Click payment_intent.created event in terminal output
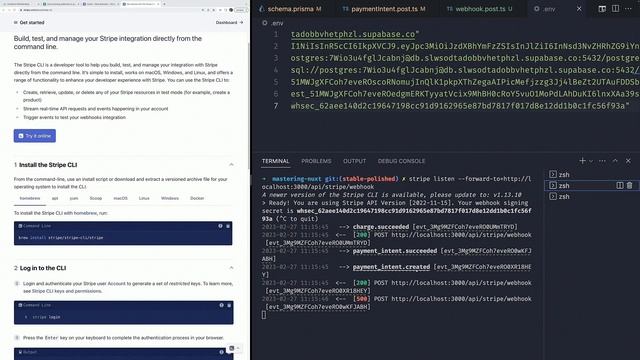640x360 pixels. pyautogui.click(x=391, y=267)
